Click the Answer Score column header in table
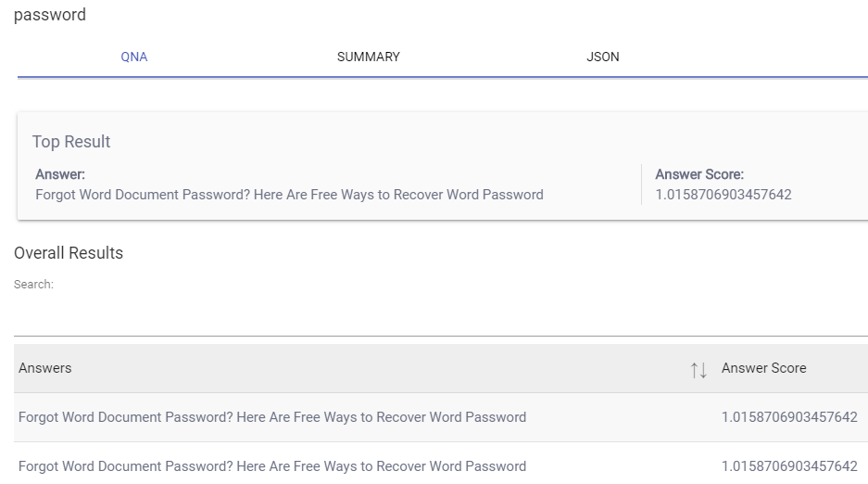Viewport: 868px width, 484px height. point(763,368)
